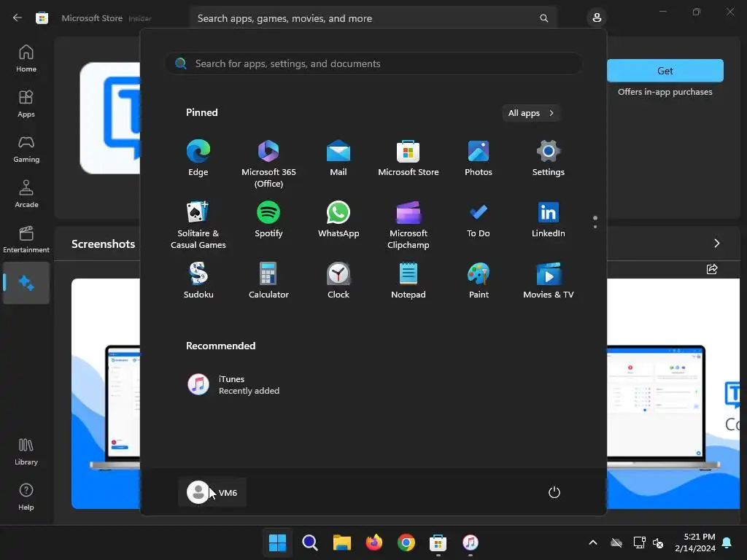
Task: Open Library in the Store sidebar
Action: 26,451
